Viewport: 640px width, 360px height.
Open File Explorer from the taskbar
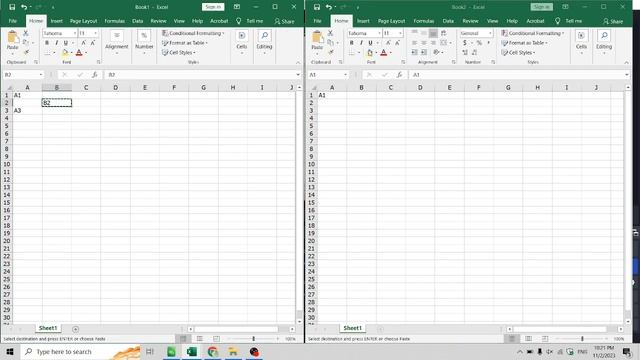(233, 351)
